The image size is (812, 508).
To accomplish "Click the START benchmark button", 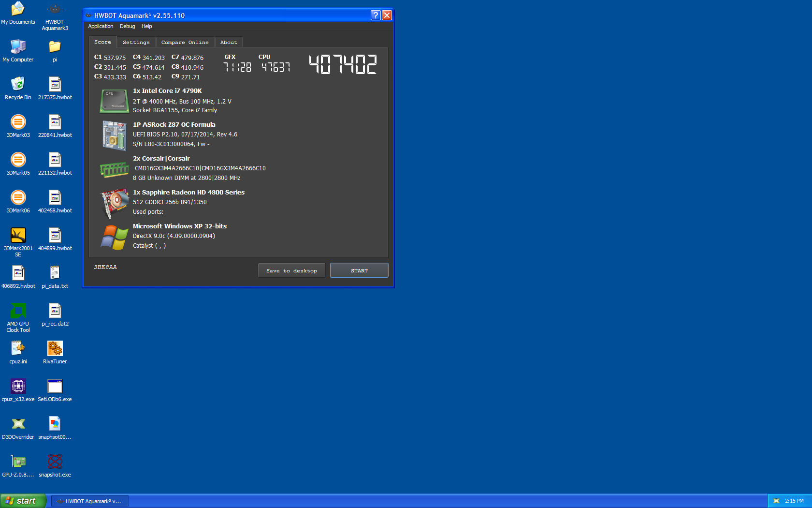I will (x=359, y=270).
